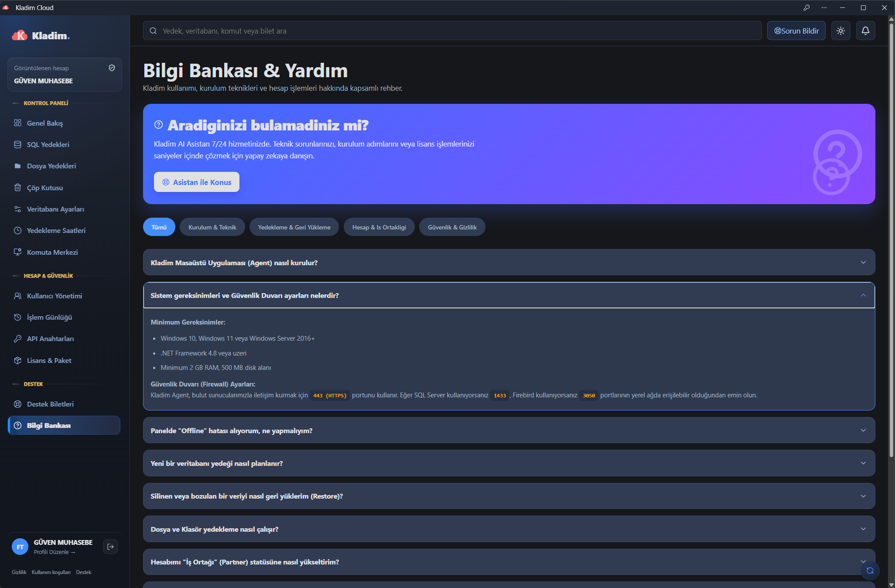Click the 'Güvenlik Duvarı (Firewall) Ayarları:' heading
The height and width of the screenshot is (588, 895).
pyautogui.click(x=203, y=384)
